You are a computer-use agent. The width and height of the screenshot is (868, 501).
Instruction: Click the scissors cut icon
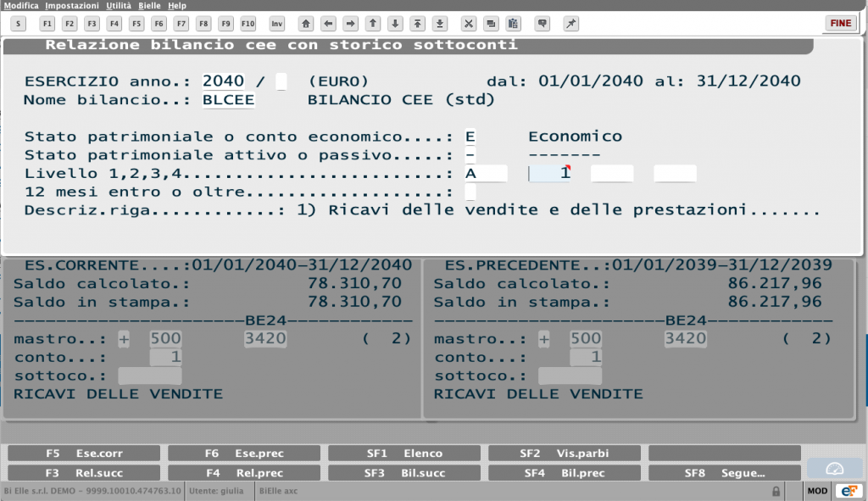click(468, 24)
